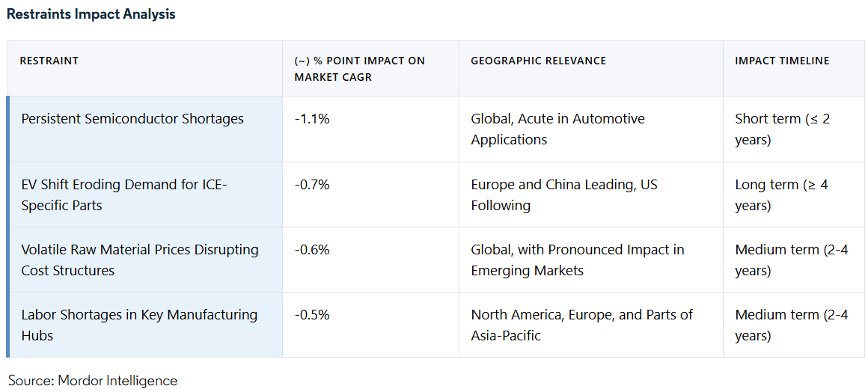Viewport: 868px width, 392px height.
Task: Click the Source: Mordor Intelligence text
Action: pyautogui.click(x=93, y=381)
